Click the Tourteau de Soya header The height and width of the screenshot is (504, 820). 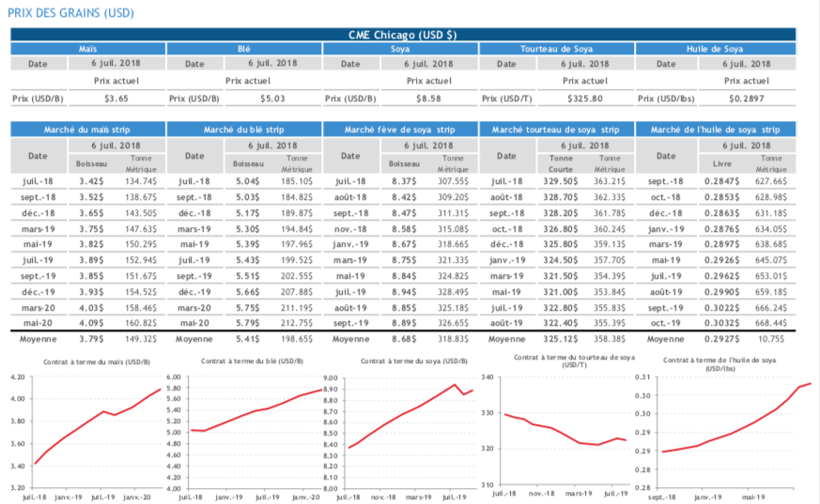(555, 48)
